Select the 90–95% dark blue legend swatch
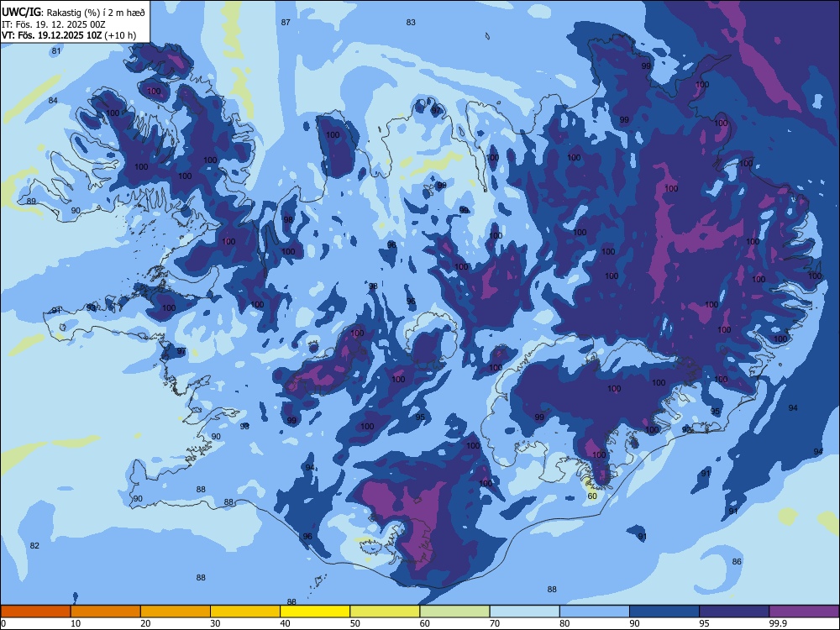Image resolution: width=840 pixels, height=630 pixels. coord(664,612)
